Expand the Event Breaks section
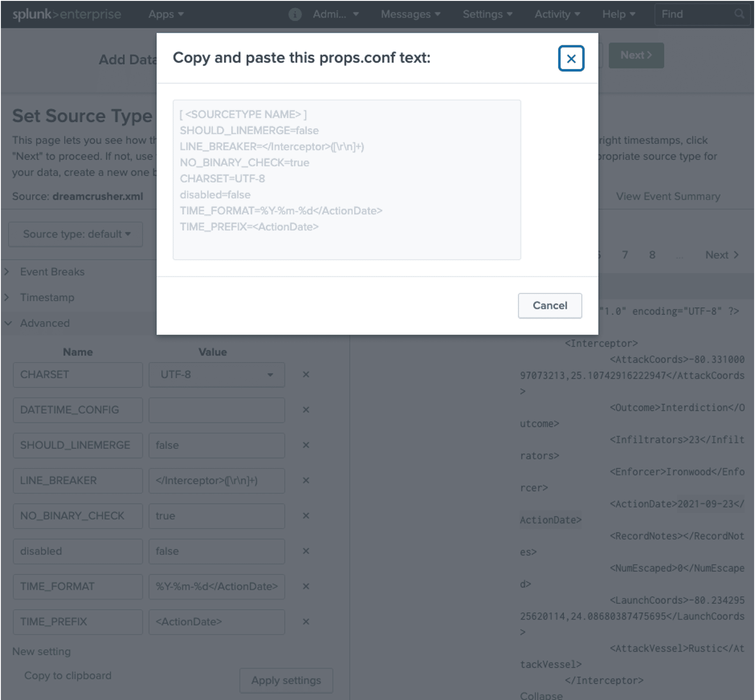 coord(52,272)
